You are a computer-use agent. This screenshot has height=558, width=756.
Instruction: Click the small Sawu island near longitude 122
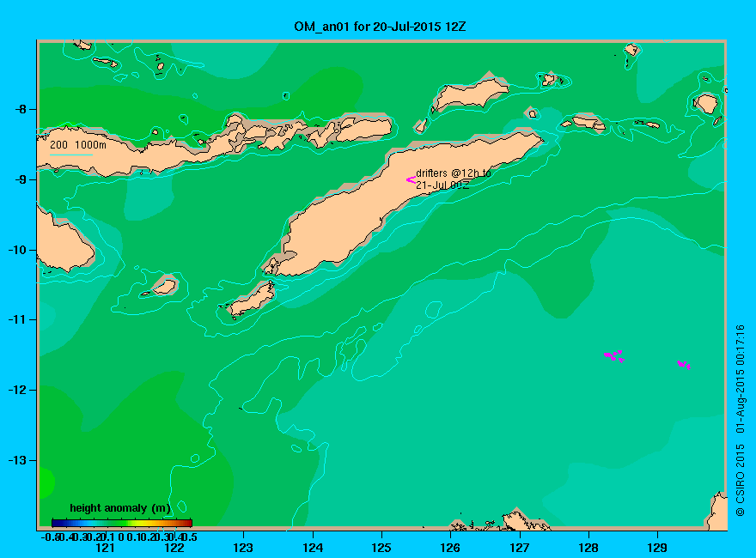(x=164, y=286)
